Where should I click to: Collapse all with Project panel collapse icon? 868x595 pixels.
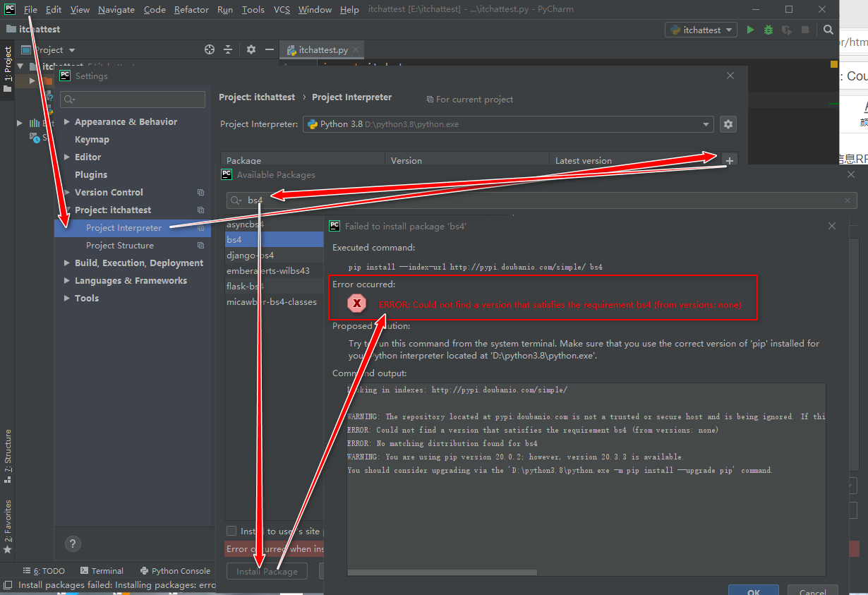[228, 49]
